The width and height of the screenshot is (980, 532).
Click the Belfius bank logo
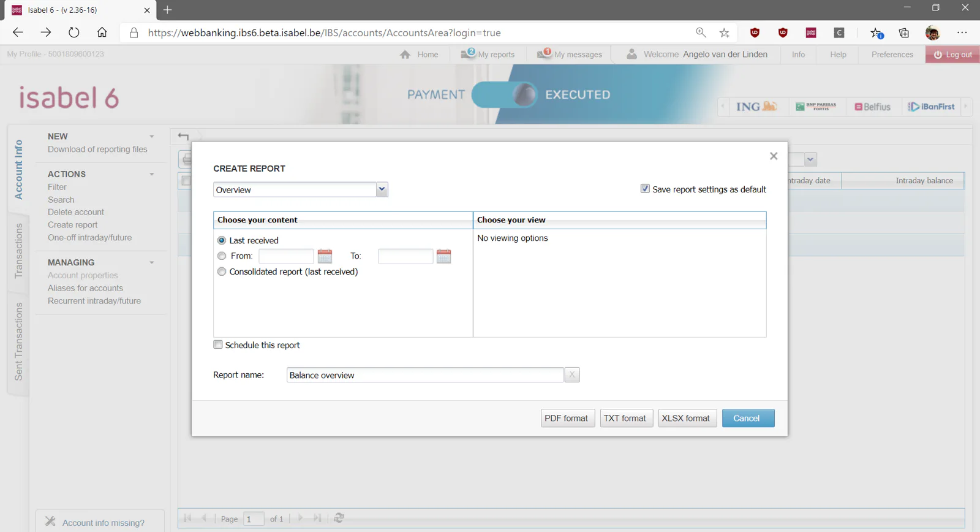[873, 107]
